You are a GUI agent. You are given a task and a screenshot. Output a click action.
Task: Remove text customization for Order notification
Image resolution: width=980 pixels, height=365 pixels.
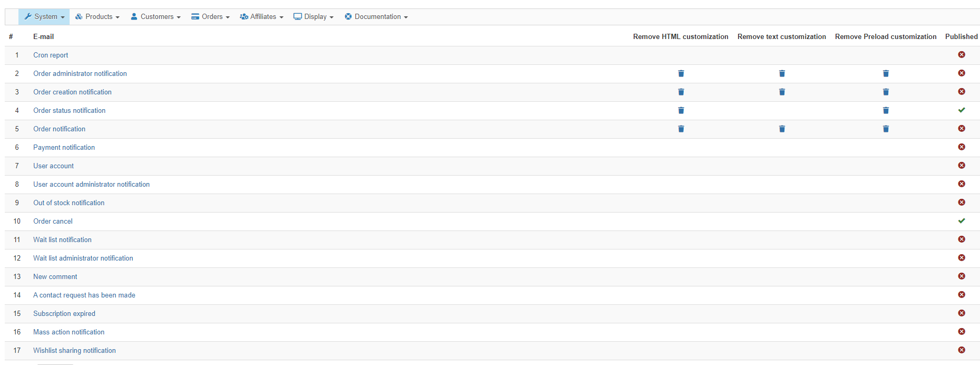pos(782,129)
